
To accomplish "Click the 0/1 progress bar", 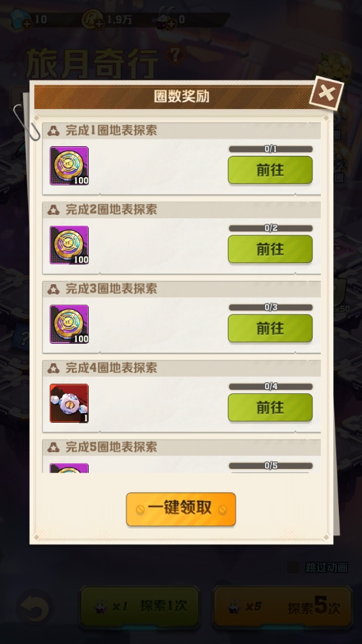I will [x=270, y=149].
